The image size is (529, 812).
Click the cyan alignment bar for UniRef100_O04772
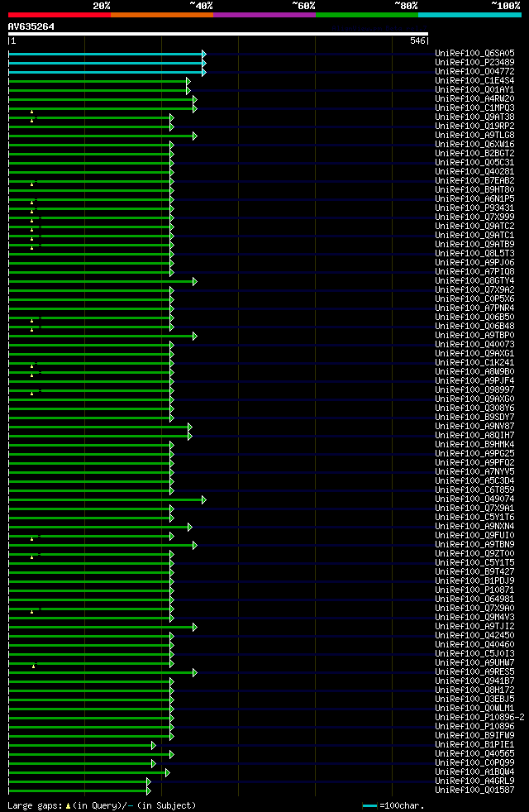pyautogui.click(x=106, y=72)
